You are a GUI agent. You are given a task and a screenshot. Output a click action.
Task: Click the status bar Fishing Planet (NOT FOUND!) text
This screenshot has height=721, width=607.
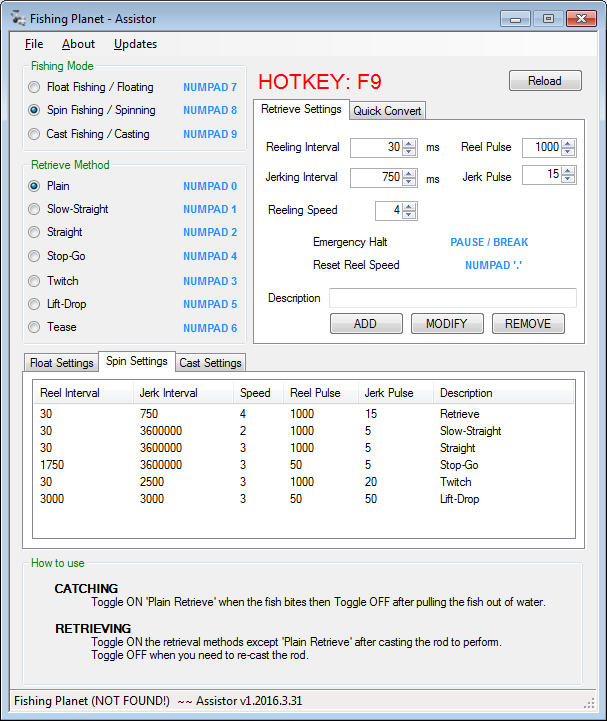tap(92, 701)
